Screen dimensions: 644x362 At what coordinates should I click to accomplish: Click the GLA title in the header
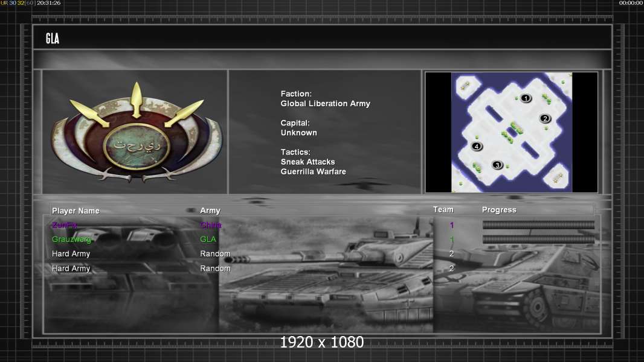click(53, 39)
